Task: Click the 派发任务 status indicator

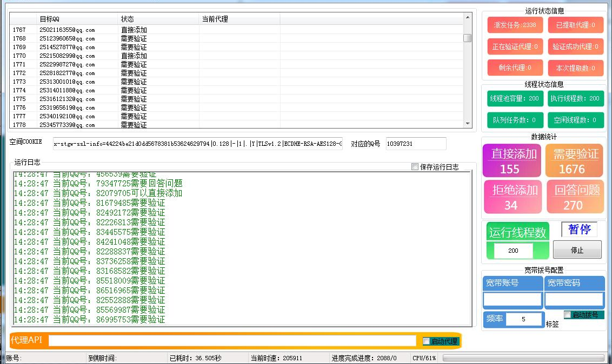Action: click(515, 25)
